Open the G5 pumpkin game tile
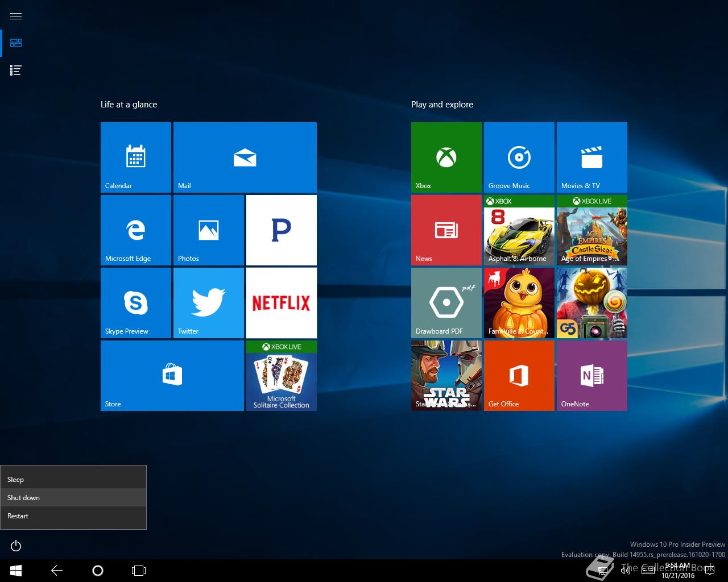This screenshot has width=728, height=582. (x=592, y=303)
